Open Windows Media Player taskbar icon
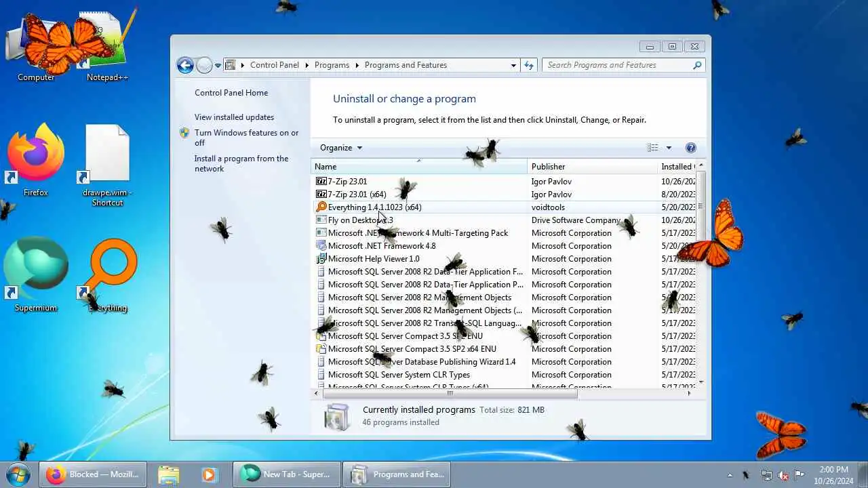The image size is (868, 488). 208,474
